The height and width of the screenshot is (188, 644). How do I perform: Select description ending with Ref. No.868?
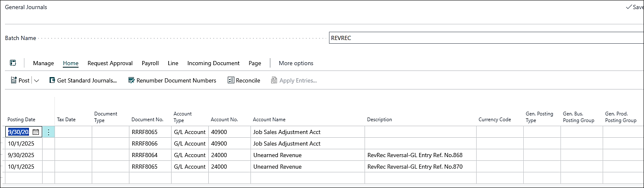point(415,155)
